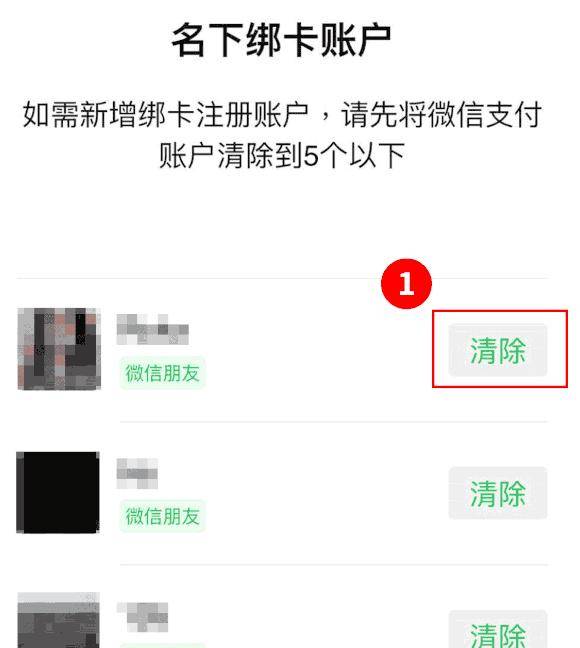
Task: Tap the 名下绑卡账户 page title
Action: [x=282, y=40]
